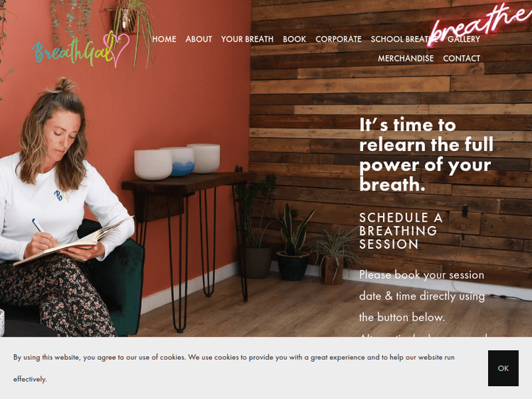Go to the Contact page
The width and height of the screenshot is (532, 399).
pyautogui.click(x=462, y=59)
